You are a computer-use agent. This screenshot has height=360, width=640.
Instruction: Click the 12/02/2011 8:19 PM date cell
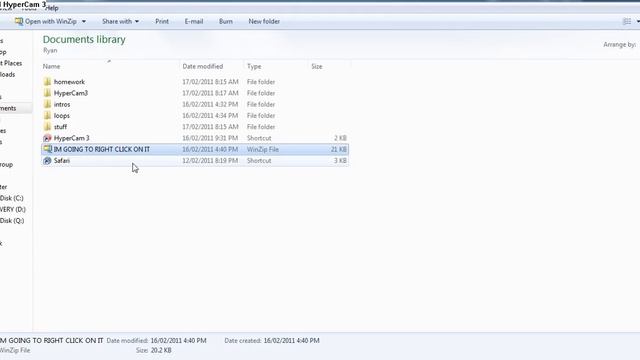tap(210, 160)
